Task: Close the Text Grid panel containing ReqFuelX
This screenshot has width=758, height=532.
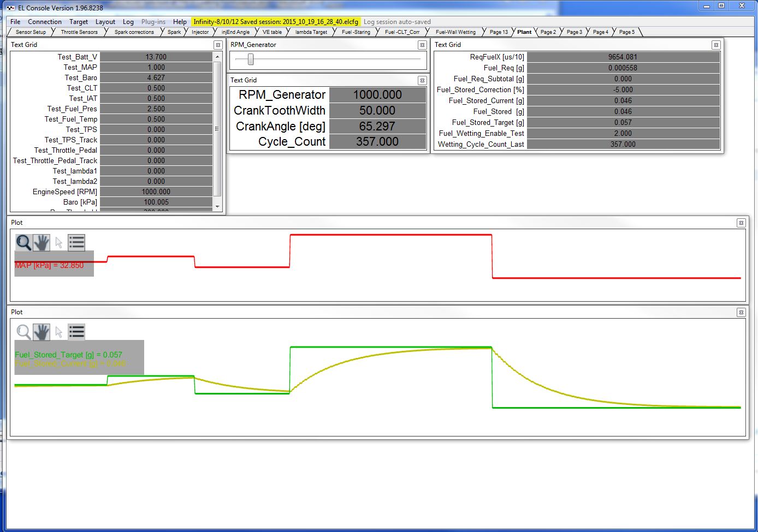Action: coord(716,45)
